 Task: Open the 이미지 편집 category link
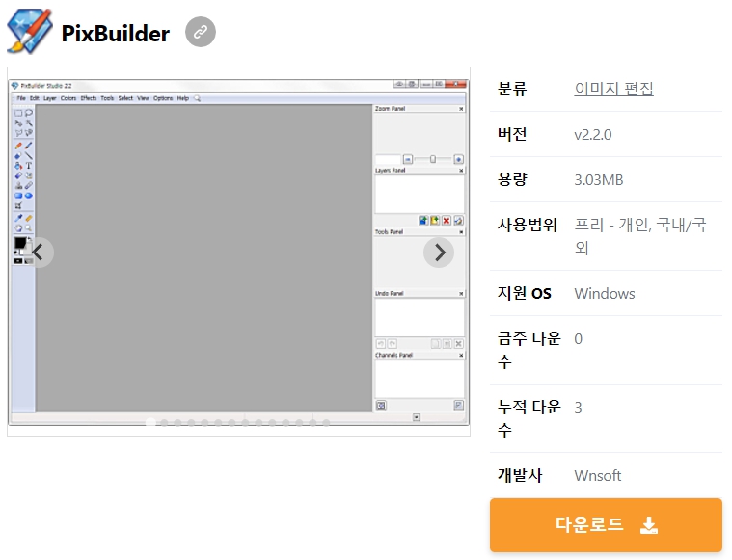pos(613,89)
